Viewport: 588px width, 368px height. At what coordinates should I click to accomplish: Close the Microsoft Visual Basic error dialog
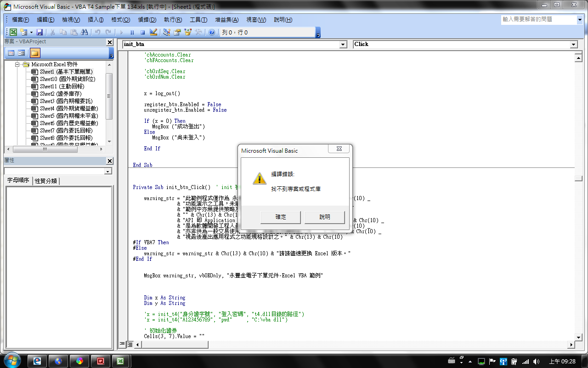(339, 149)
